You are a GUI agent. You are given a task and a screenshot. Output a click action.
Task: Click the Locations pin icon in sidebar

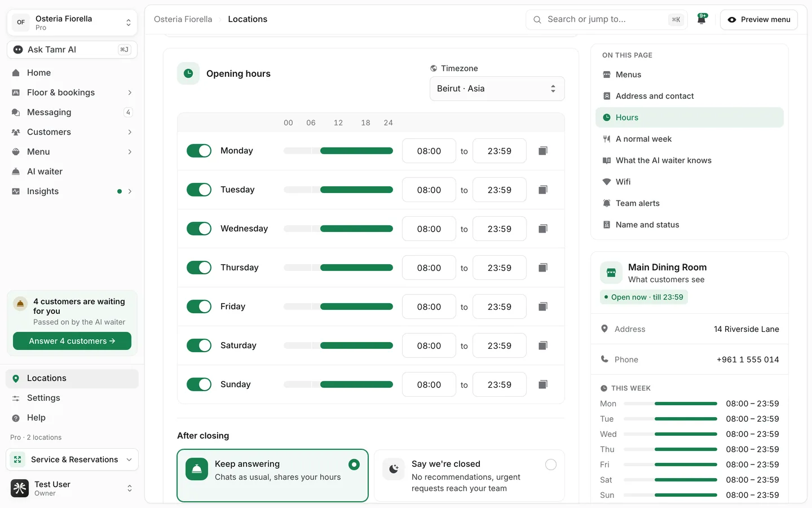(16, 378)
